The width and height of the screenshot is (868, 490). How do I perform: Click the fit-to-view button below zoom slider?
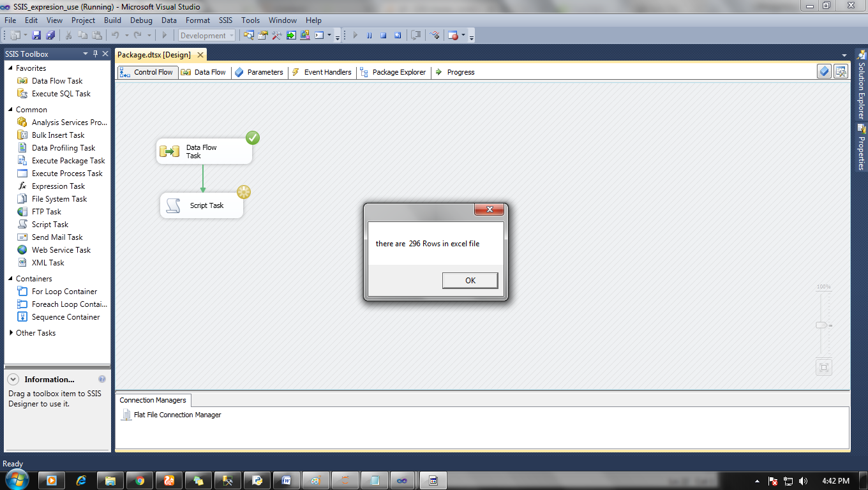823,367
